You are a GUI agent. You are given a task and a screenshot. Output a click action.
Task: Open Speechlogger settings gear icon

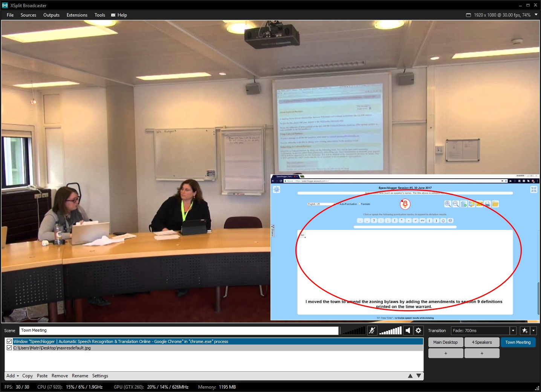[277, 189]
